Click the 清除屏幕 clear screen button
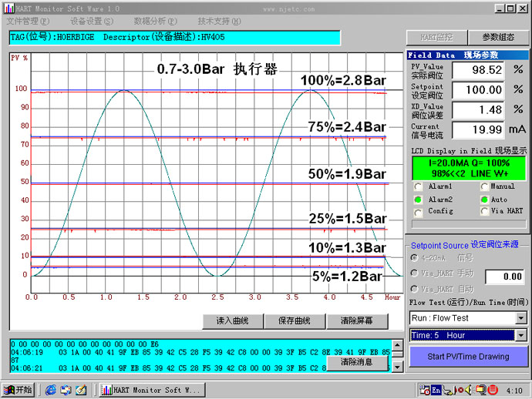 (x=357, y=321)
